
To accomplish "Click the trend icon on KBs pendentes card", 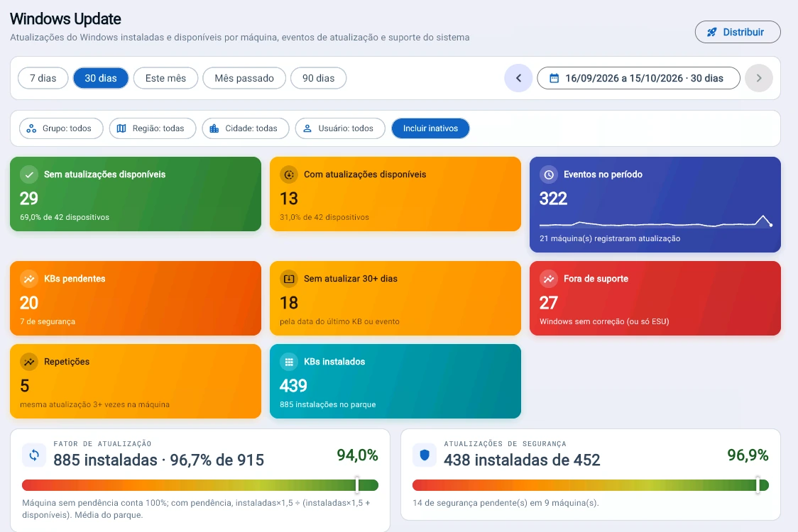I will point(29,279).
